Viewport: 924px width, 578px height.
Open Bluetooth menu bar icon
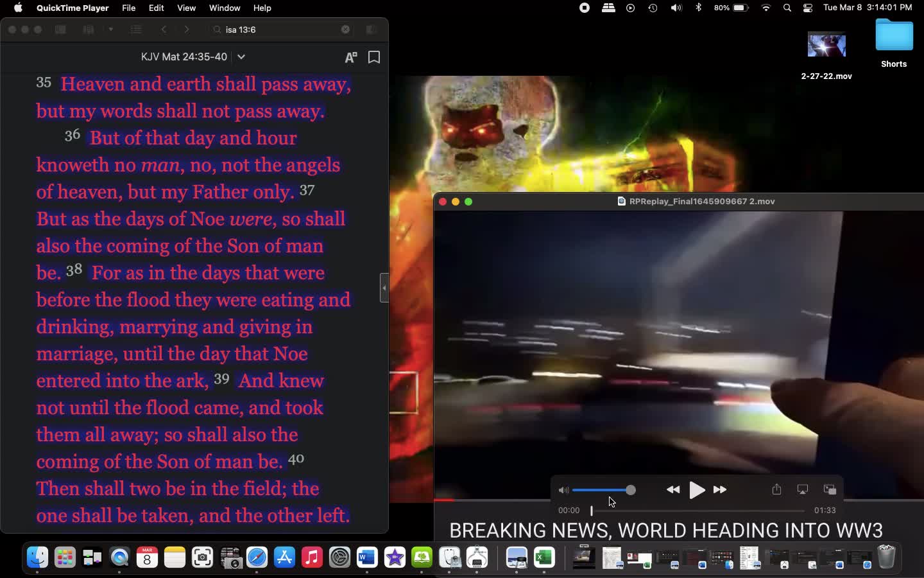[x=699, y=8]
